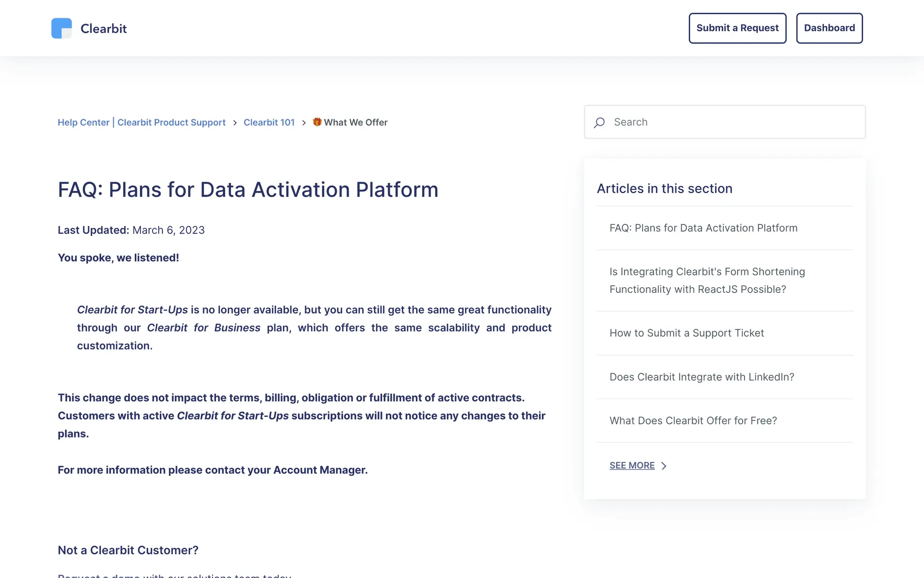Click the Clearbit logo icon

(x=62, y=28)
